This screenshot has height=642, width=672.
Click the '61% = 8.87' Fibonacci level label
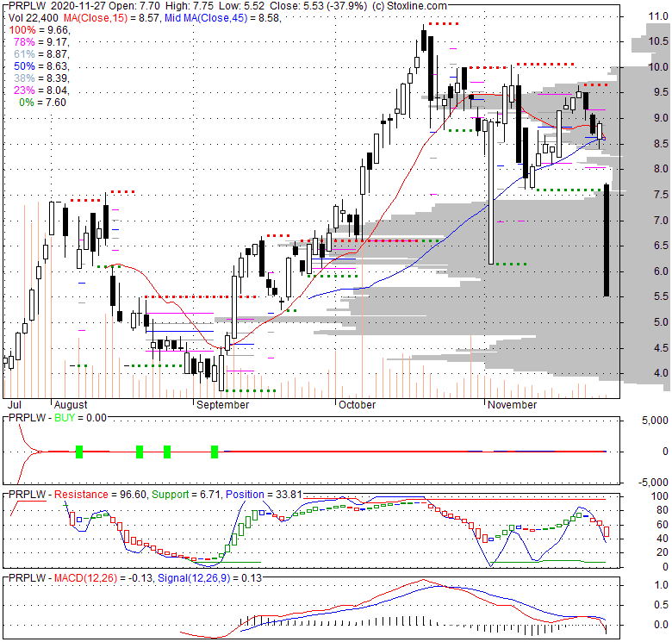click(40, 54)
